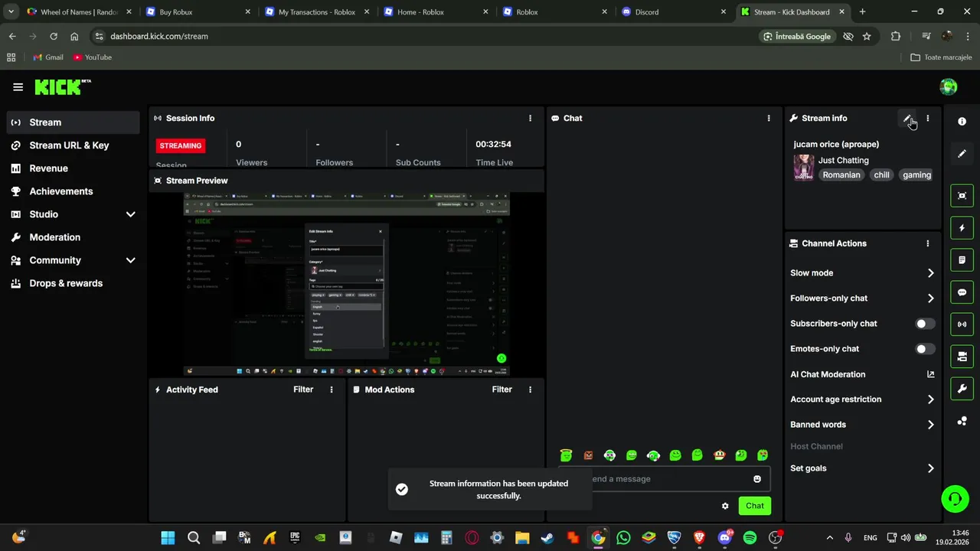
Task: Open the YouTube bookmark
Action: point(93,57)
